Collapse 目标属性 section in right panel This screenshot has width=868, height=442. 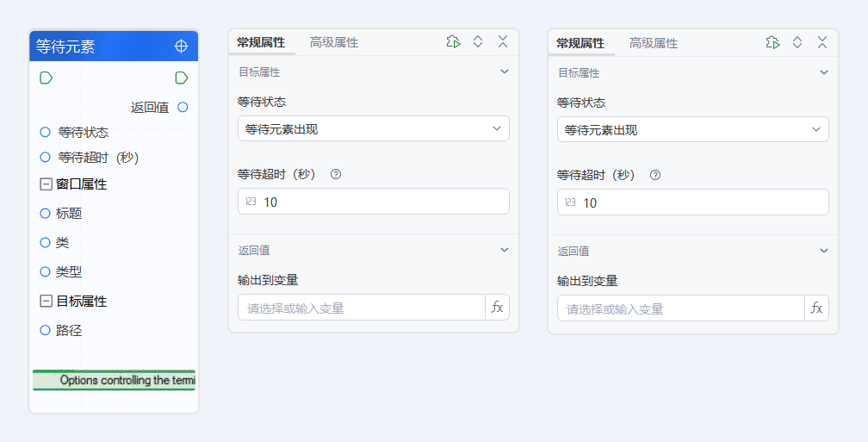[x=824, y=72]
